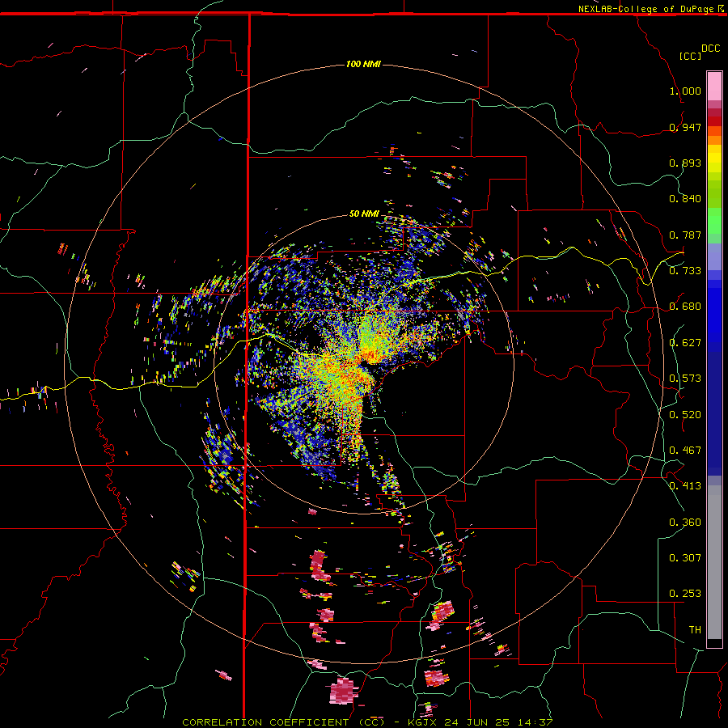Click the 0.253 scale value

coord(685,594)
